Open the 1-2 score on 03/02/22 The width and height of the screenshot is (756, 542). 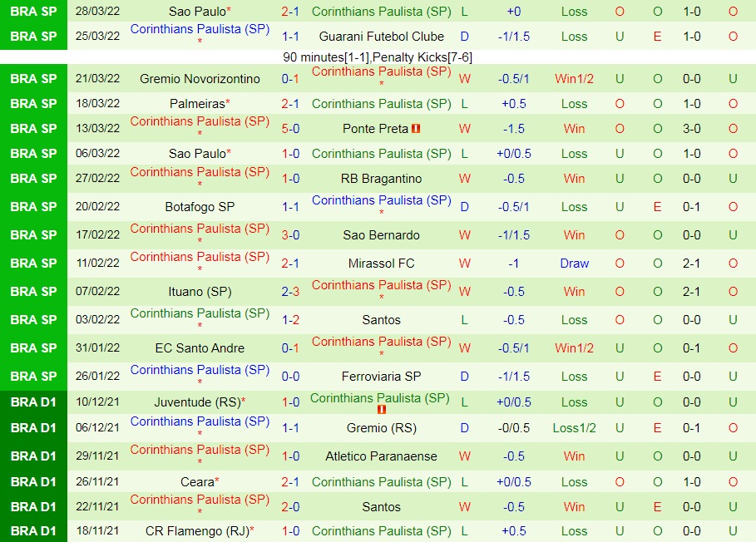tap(290, 319)
